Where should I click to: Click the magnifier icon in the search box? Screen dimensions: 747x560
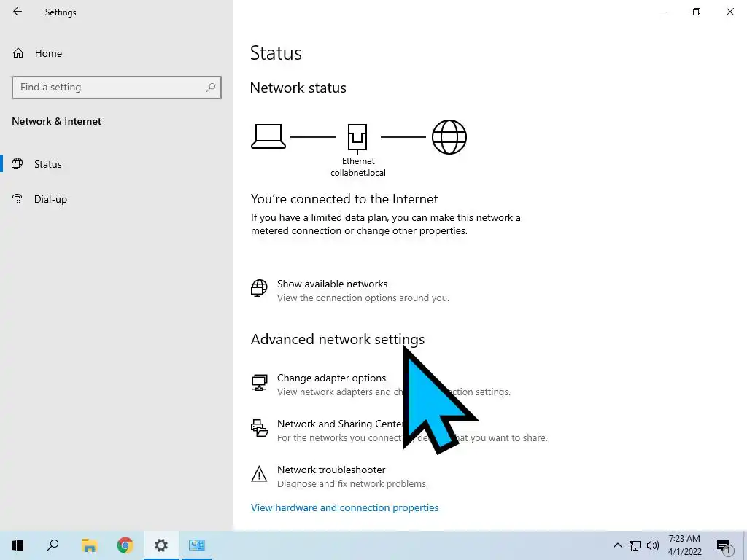[211, 87]
